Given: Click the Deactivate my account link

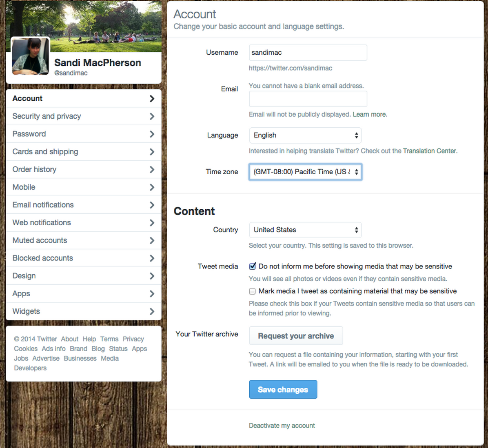Looking at the screenshot, I should point(282,426).
